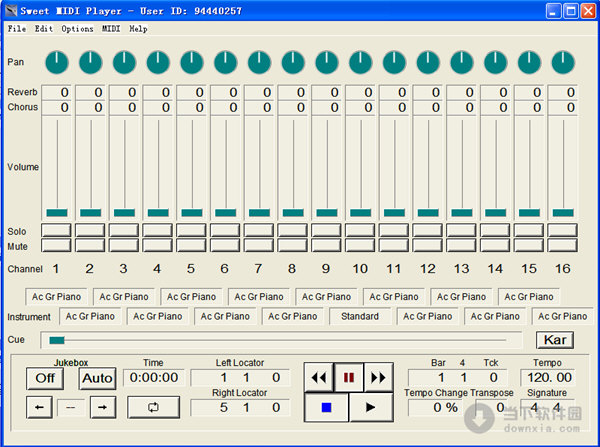Screen dimensions: 600x447
Task: Click the Pan knob for channel 16
Action: (563, 62)
